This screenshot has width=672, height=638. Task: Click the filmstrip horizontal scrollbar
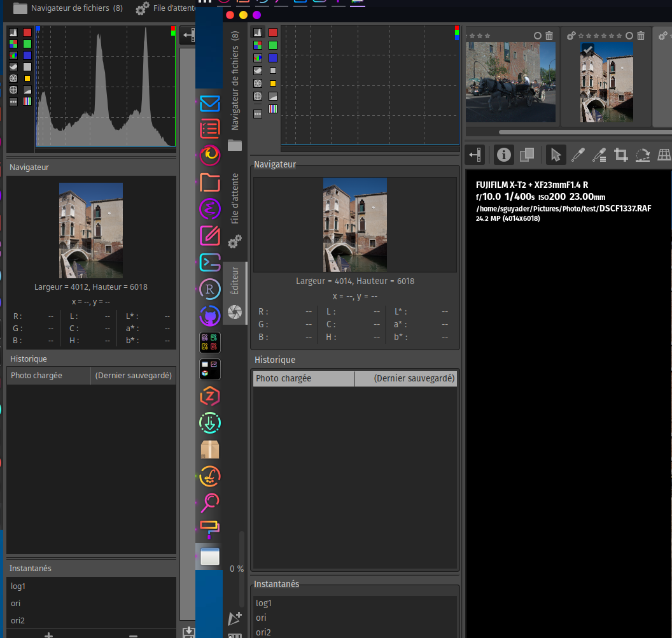pos(585,132)
